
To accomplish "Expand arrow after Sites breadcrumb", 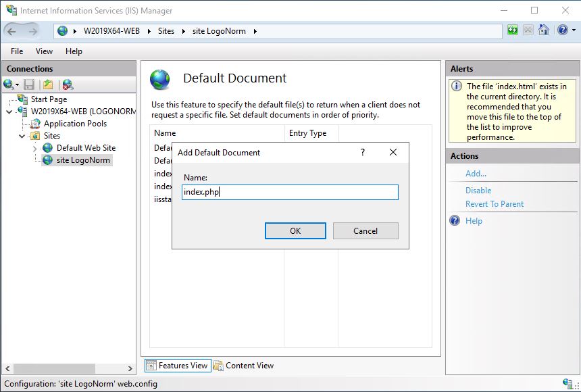I will (x=183, y=32).
